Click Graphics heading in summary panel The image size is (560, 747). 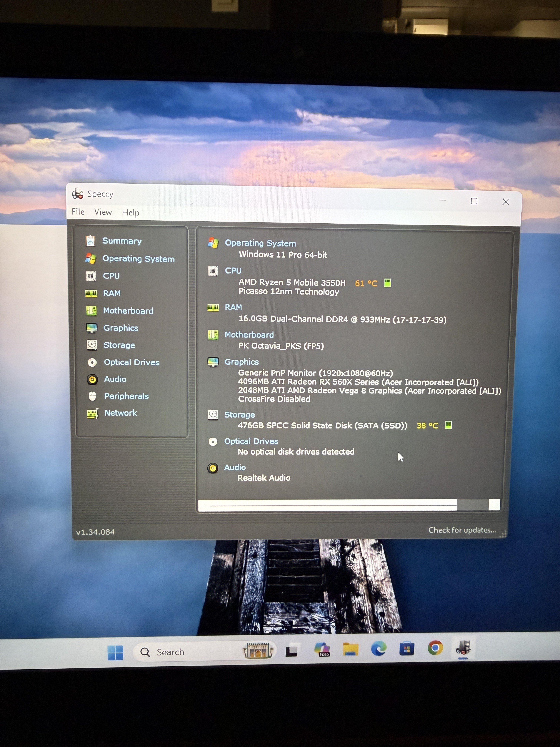(242, 362)
